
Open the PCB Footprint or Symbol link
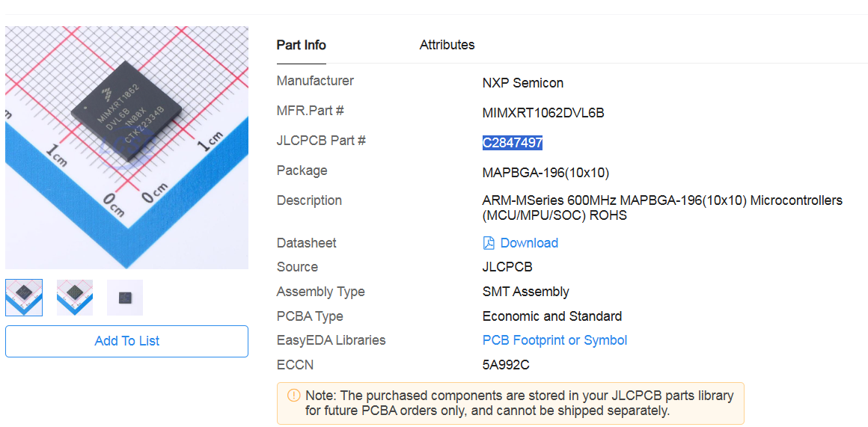(x=554, y=340)
